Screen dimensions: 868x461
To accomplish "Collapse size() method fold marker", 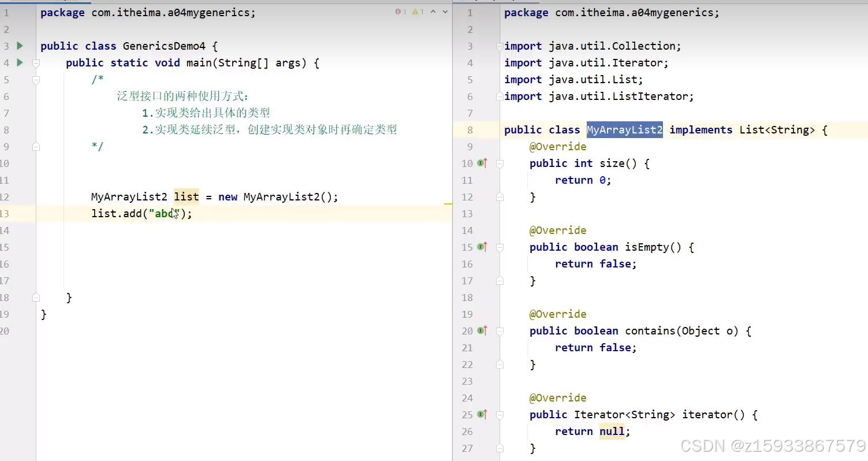I will coord(500,163).
